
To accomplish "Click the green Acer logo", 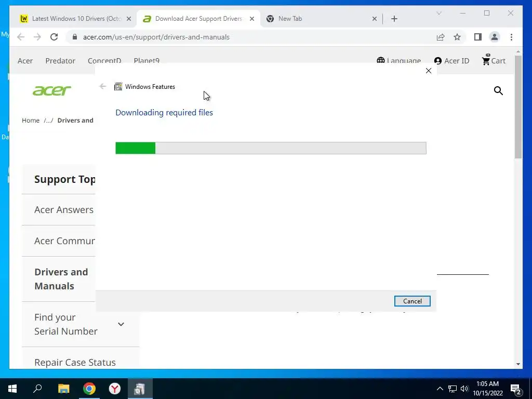I will pos(51,90).
